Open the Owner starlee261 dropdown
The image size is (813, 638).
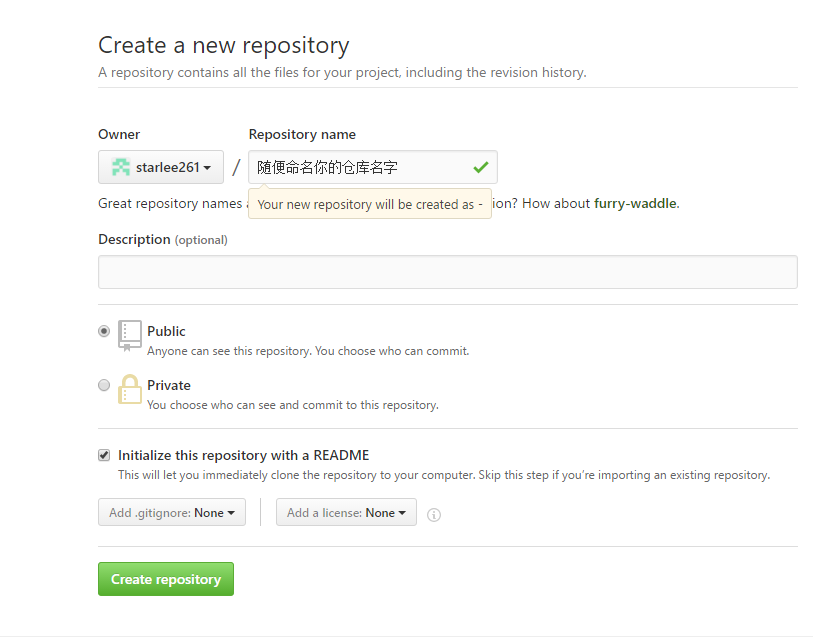pos(161,167)
